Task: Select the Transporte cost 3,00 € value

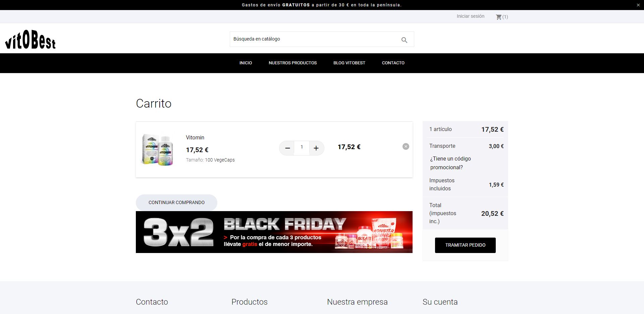Action: (496, 146)
